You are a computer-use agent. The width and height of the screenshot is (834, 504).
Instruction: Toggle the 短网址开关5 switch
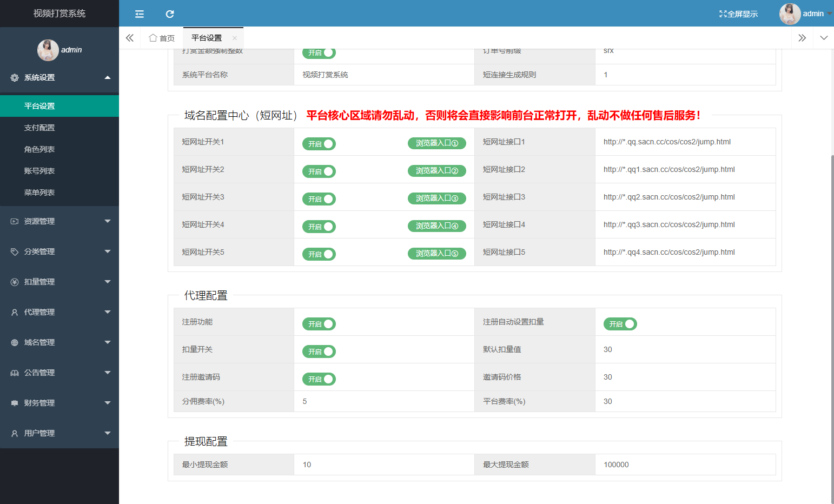319,254
